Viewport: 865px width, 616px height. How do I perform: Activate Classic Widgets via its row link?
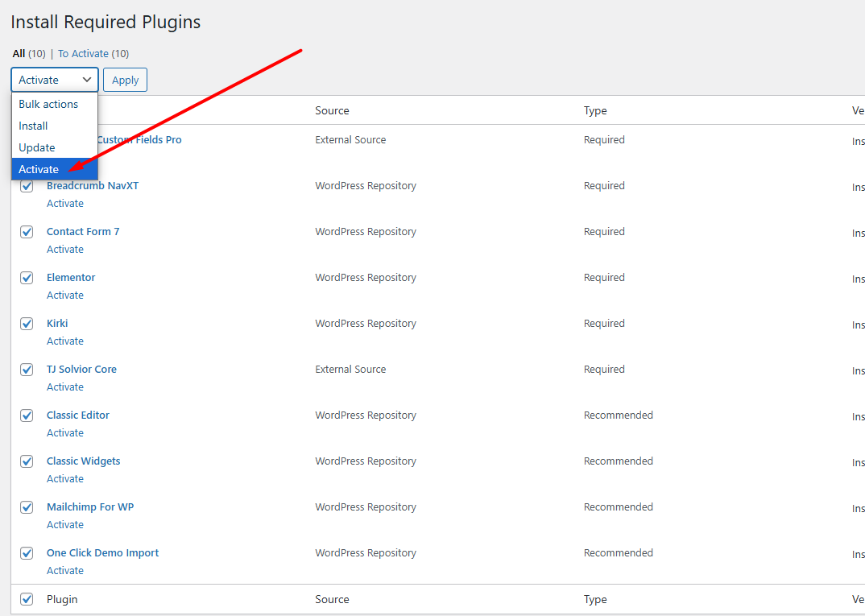pyautogui.click(x=65, y=478)
